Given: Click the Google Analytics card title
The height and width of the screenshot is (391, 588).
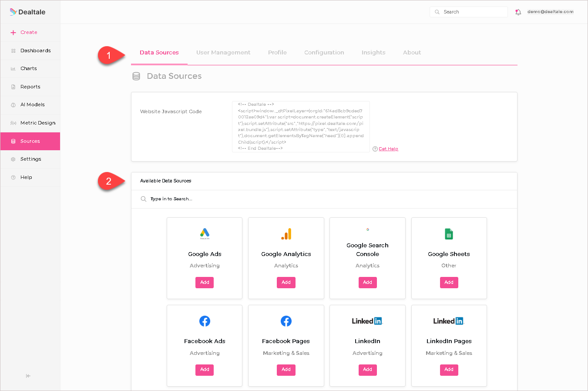Looking at the screenshot, I should pos(286,254).
